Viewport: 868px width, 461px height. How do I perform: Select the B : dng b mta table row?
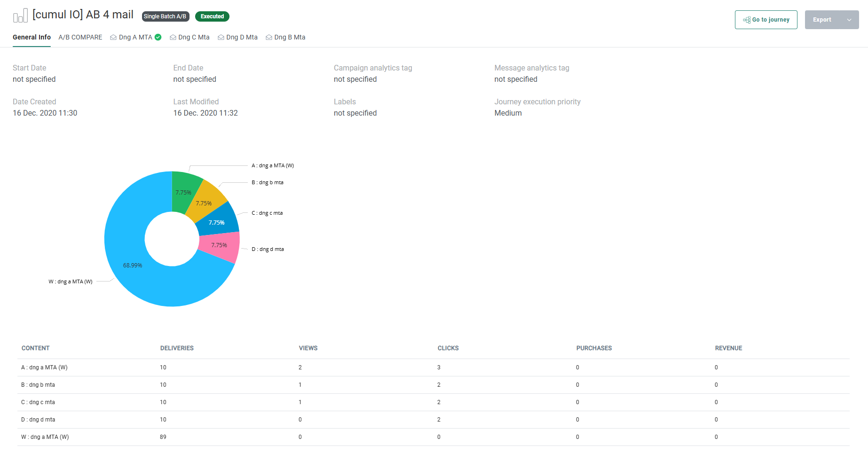(x=38, y=385)
